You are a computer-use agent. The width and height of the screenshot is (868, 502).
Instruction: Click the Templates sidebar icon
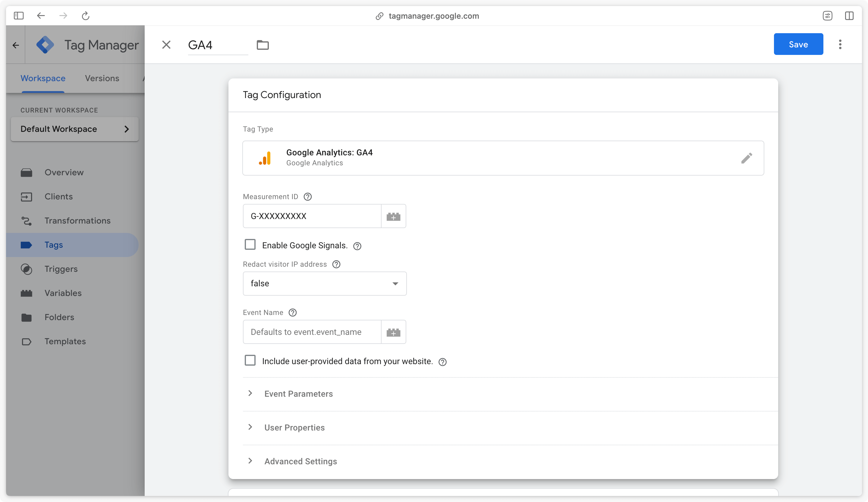click(27, 341)
